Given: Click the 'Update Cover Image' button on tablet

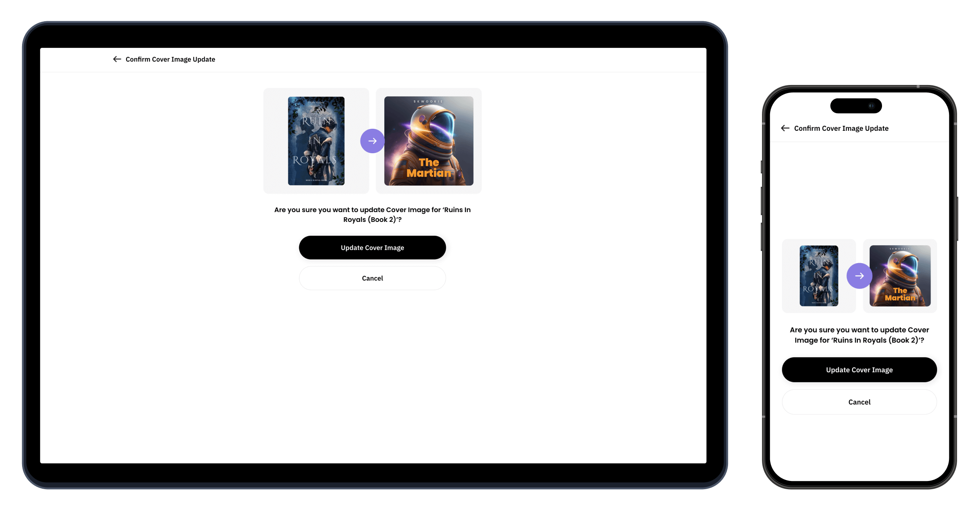Looking at the screenshot, I should coord(373,247).
